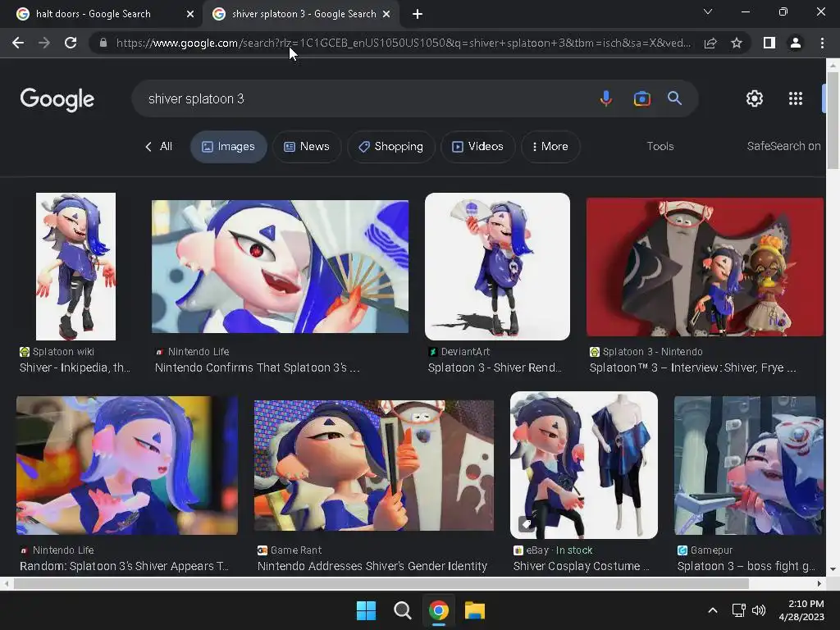Open Game Rant Shiver image
Viewport: 840px width, 630px height.
374,465
